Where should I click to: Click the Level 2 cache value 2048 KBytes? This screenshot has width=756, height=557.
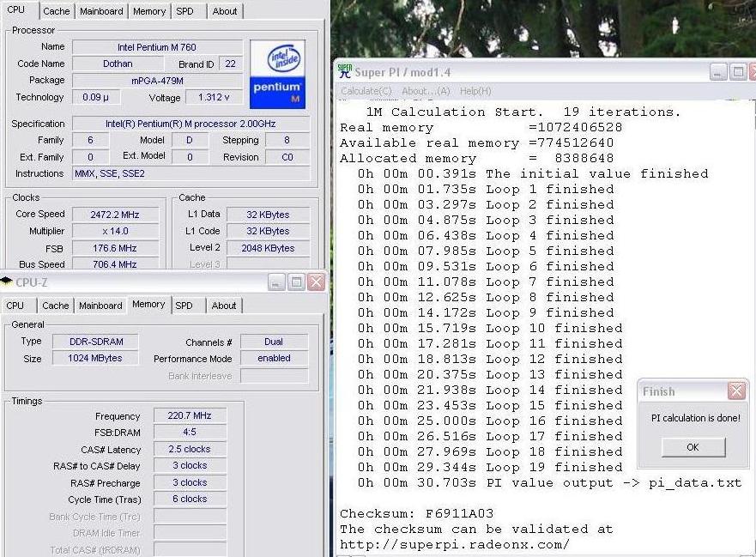click(268, 248)
